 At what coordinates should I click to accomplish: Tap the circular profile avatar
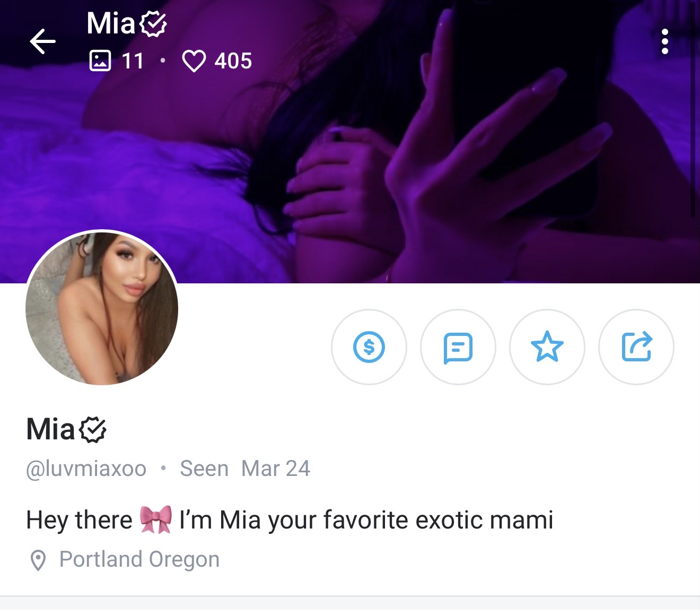pos(102,309)
